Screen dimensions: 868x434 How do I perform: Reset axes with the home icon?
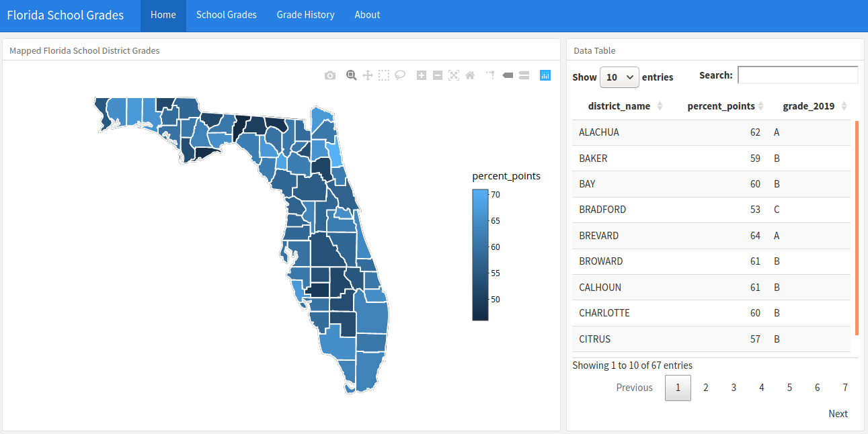[x=470, y=75]
